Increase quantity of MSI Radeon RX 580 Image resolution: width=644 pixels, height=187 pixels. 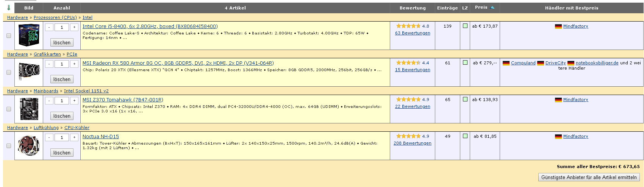[74, 64]
